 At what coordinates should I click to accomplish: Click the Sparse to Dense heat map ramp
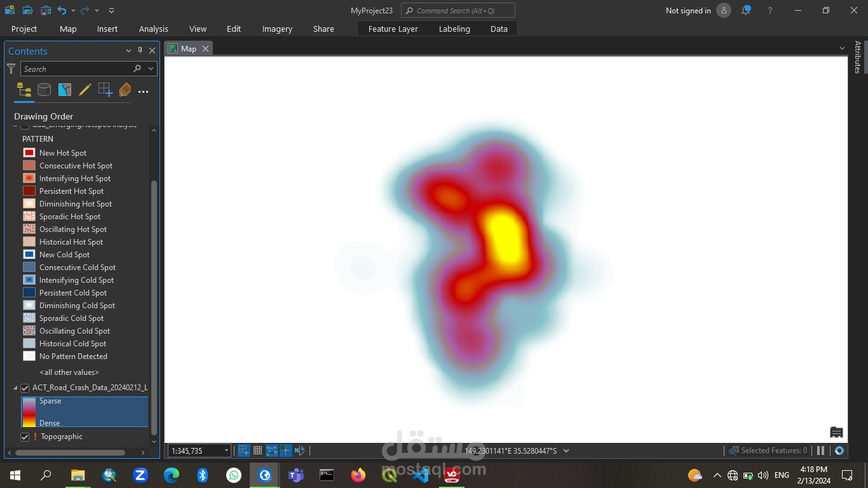(x=29, y=412)
